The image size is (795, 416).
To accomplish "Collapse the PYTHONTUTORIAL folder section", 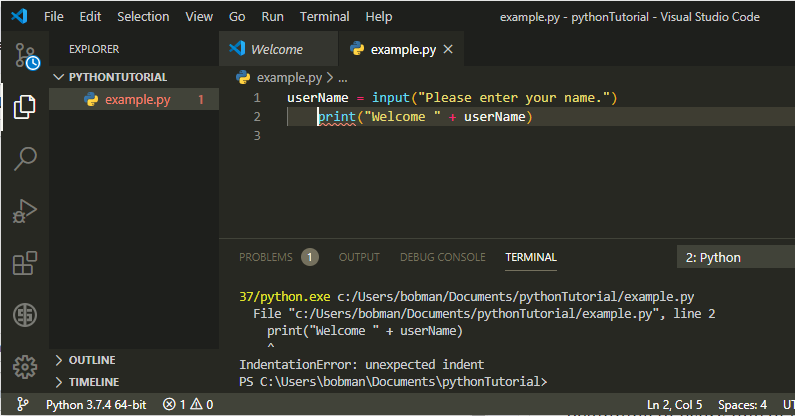I will click(134, 77).
